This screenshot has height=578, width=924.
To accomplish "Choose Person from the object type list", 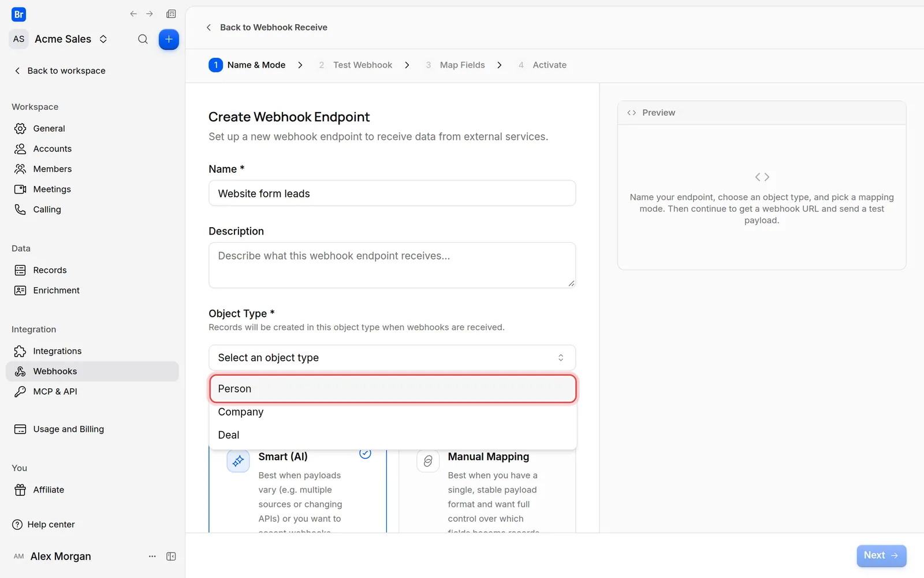I will pos(393,389).
